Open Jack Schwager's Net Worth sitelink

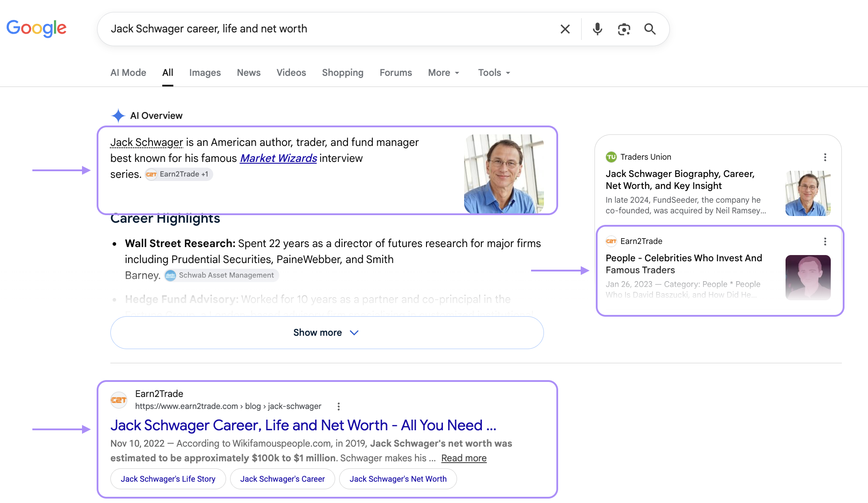pyautogui.click(x=398, y=479)
